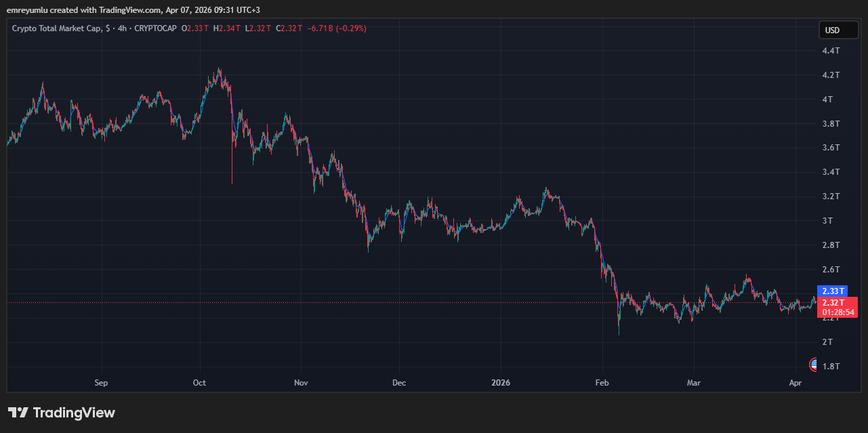868x433 pixels.
Task: Click the emreyumlu created with TradingView.com caption
Action: point(133,9)
